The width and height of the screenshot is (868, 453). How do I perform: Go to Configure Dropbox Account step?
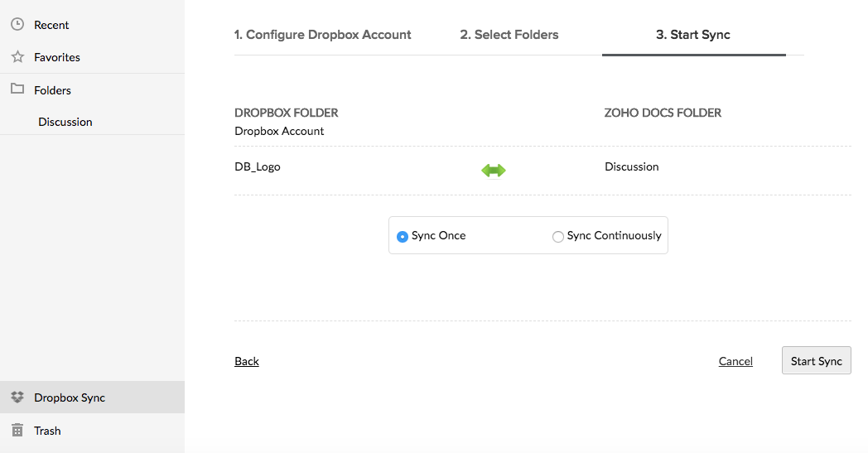tap(322, 34)
